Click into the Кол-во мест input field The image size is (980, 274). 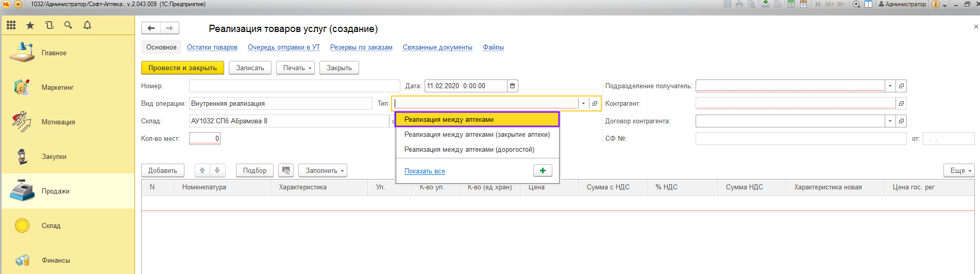point(205,138)
